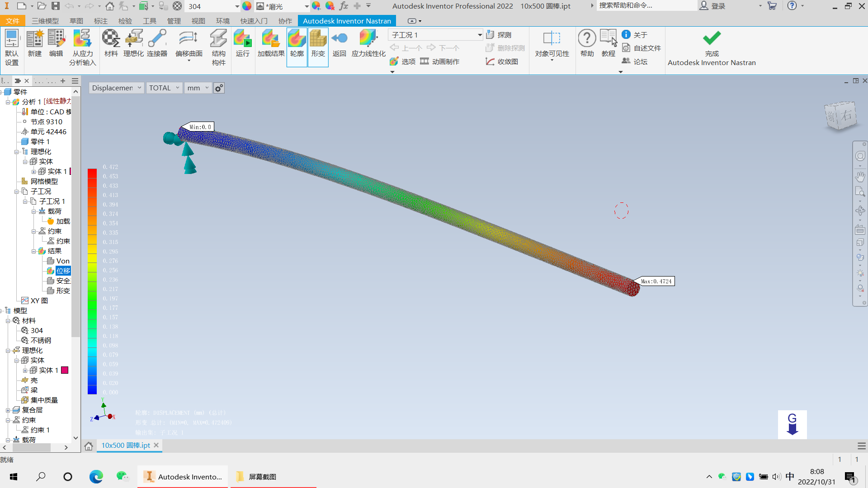The image size is (868, 488).
Task: Open the 论坛 forum link
Action: click(635, 61)
